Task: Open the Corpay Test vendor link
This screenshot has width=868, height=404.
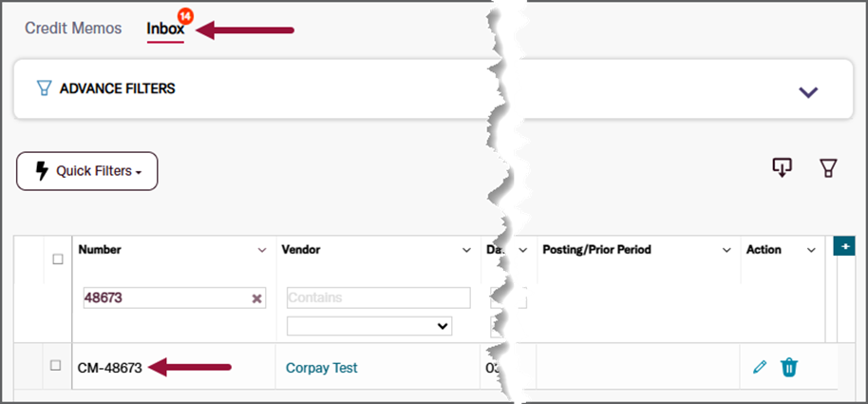Action: click(321, 368)
